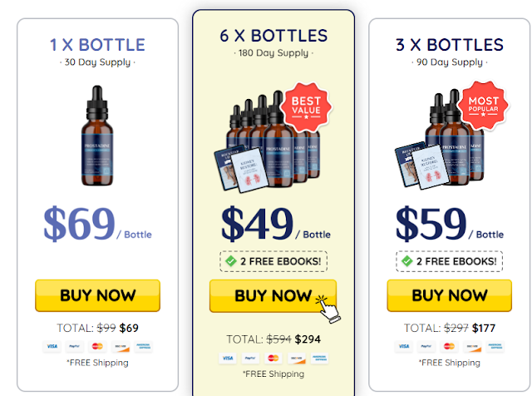Click the PayPal icon under 6 bottles offer
The width and height of the screenshot is (532, 396).
coord(250,358)
